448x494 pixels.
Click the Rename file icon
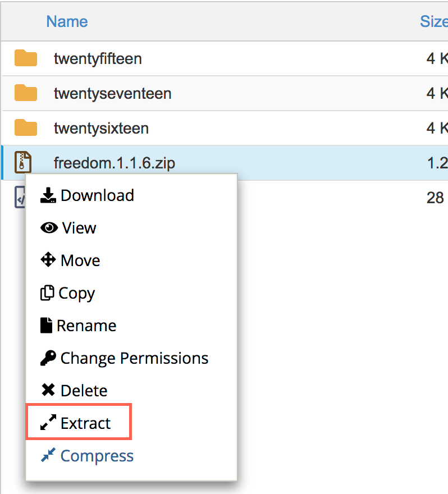point(47,326)
